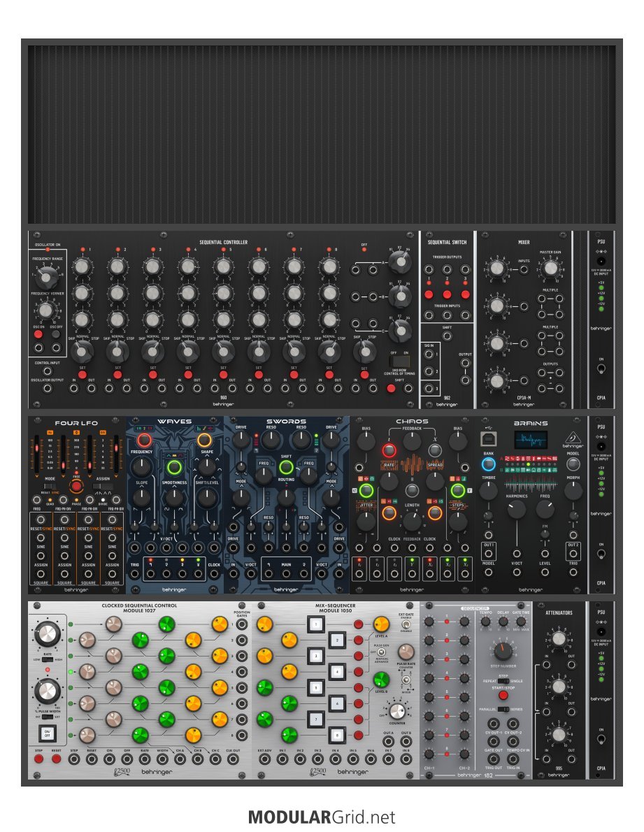Click the Step Number knob on 182
Screen dimensions: 644x832
(x=503, y=650)
